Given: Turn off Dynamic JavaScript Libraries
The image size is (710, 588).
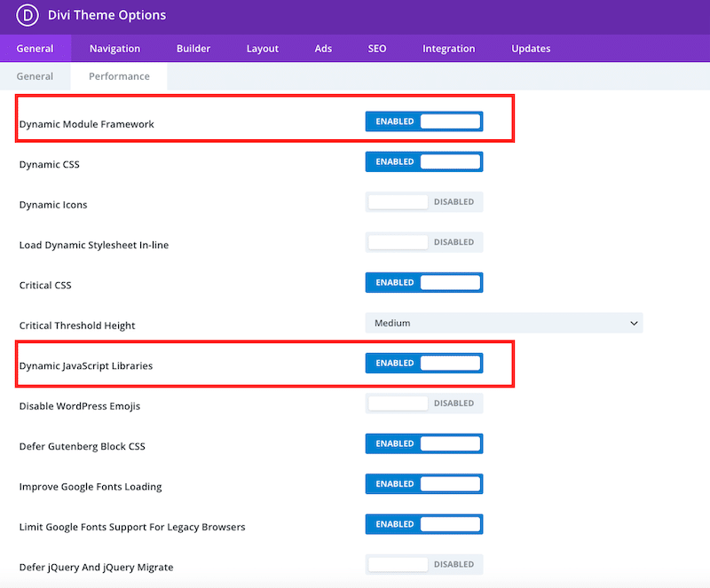Looking at the screenshot, I should coord(423,363).
